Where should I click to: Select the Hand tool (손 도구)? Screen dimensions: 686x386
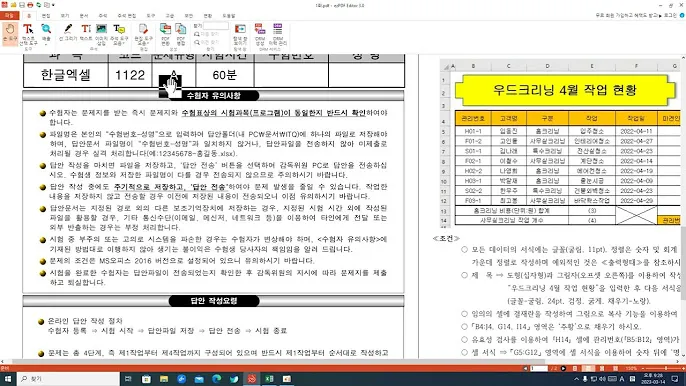[10, 34]
